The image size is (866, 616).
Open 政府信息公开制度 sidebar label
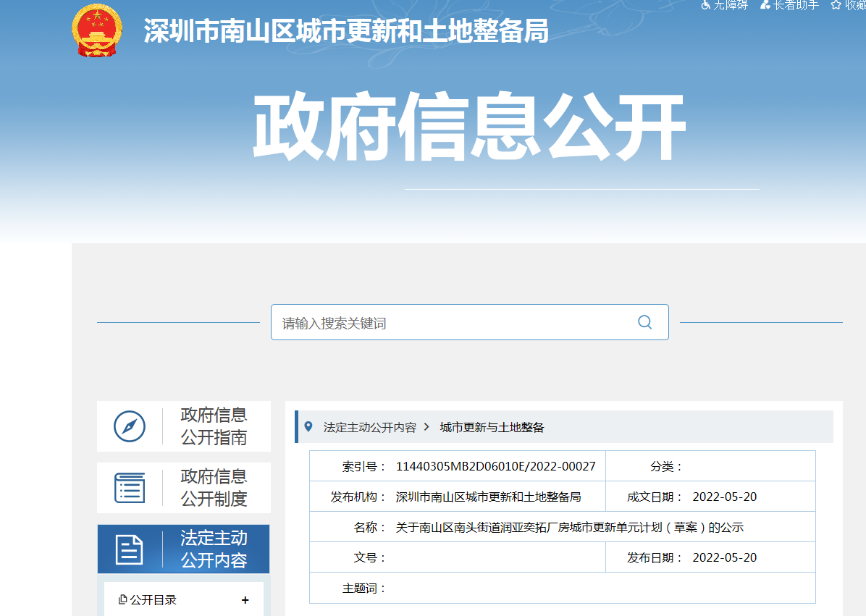coord(214,488)
